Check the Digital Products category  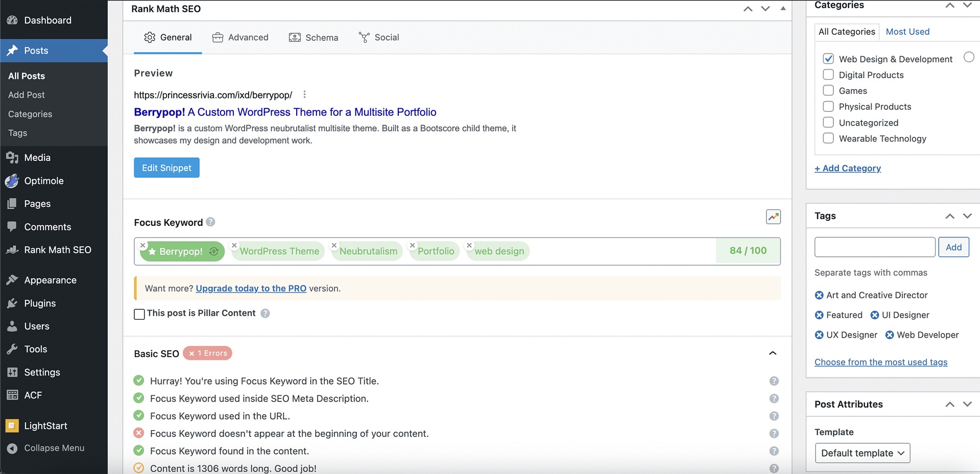point(828,75)
